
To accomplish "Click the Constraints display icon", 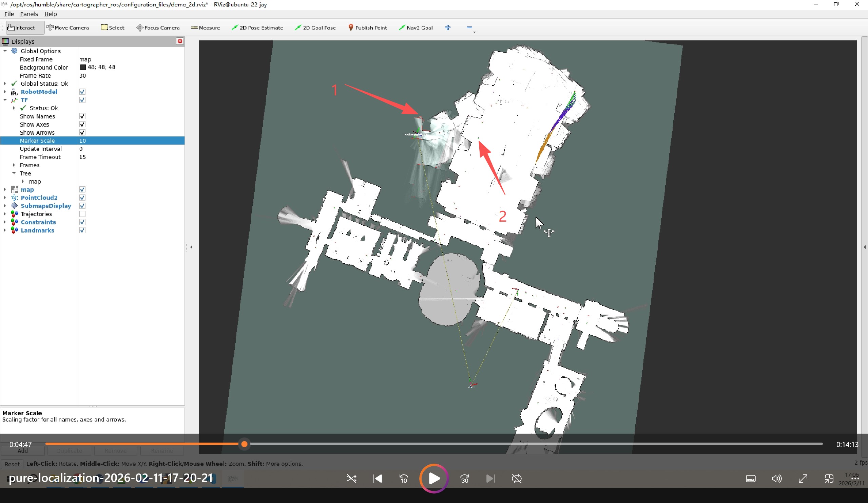I will pos(14,222).
